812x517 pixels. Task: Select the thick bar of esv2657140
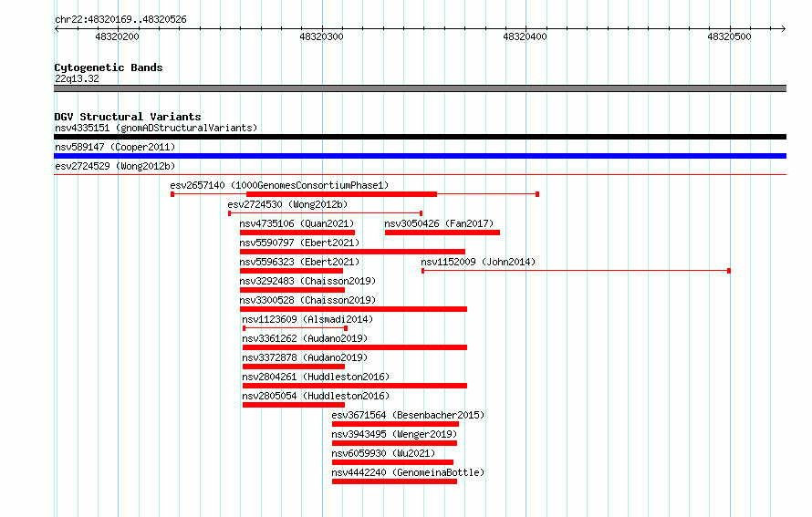click(x=342, y=194)
